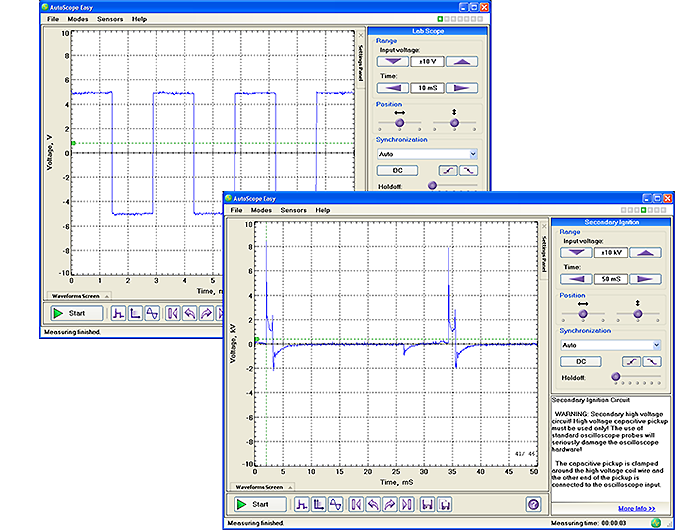
Task: Expand Waveform Screen tab arrow in Secondary Ignition window
Action: tap(291, 487)
